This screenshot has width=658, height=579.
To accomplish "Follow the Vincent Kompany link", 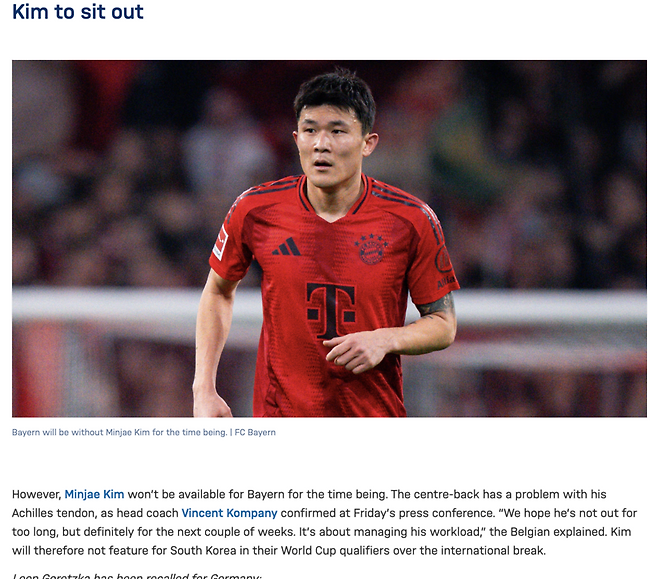I will click(229, 513).
